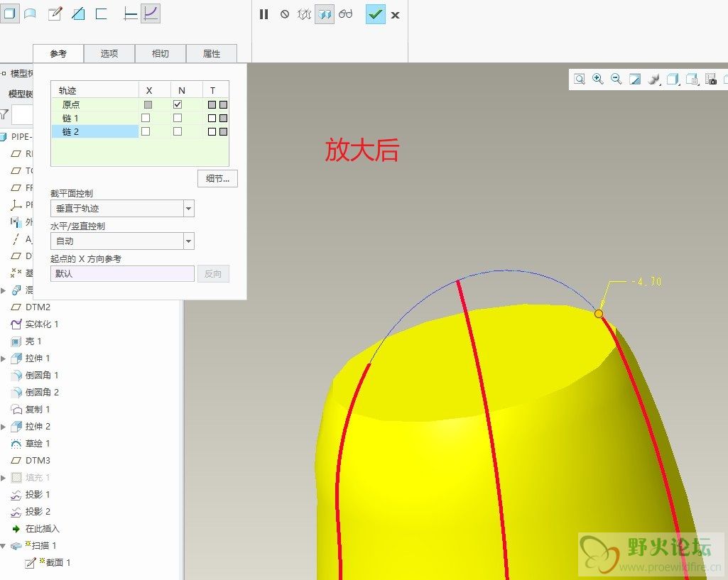Expand the 拉伸 1 tree node

(4, 359)
